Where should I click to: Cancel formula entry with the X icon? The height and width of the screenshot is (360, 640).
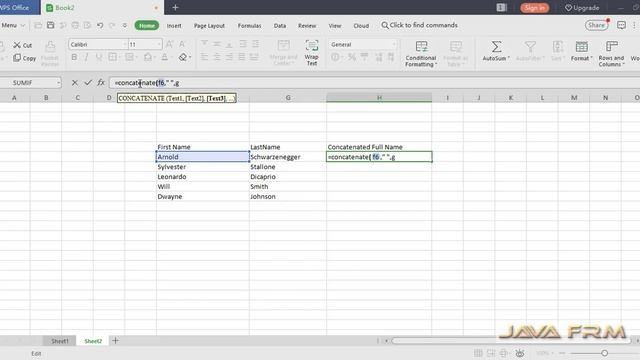75,82
